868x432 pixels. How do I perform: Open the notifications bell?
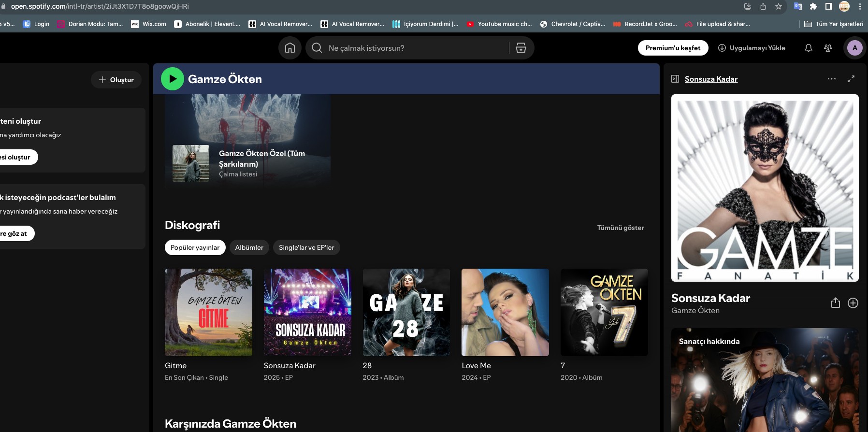(x=808, y=48)
